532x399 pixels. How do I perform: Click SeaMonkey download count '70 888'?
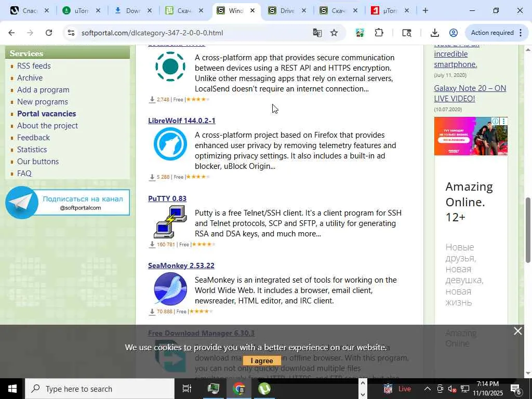(x=165, y=312)
